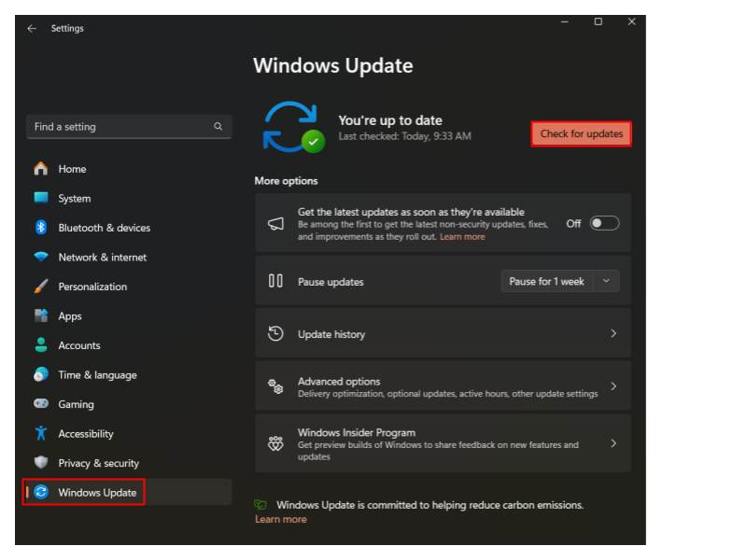
Task: Open the Pause updates duration dropdown arrow
Action: pyautogui.click(x=606, y=281)
